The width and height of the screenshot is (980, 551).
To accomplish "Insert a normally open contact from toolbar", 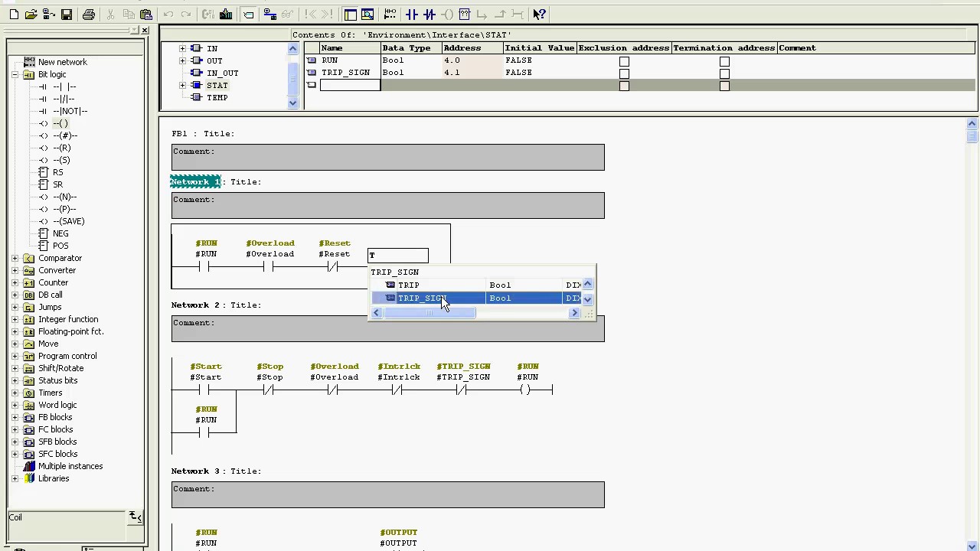I will (412, 15).
